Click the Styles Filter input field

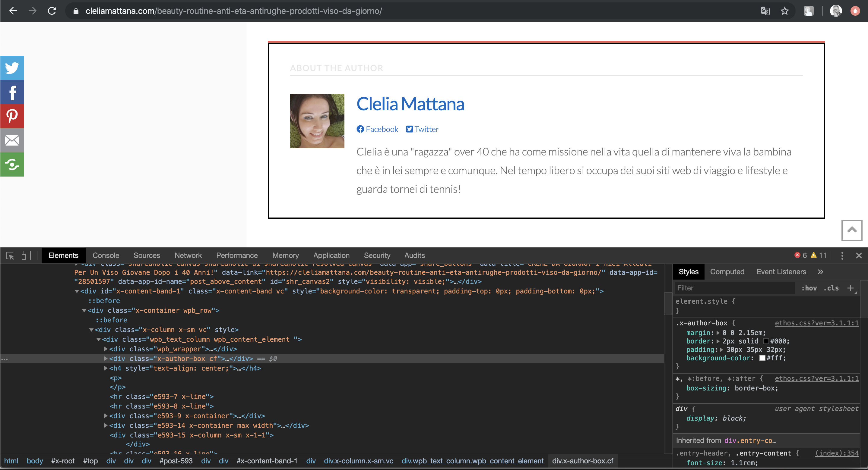tap(735, 288)
